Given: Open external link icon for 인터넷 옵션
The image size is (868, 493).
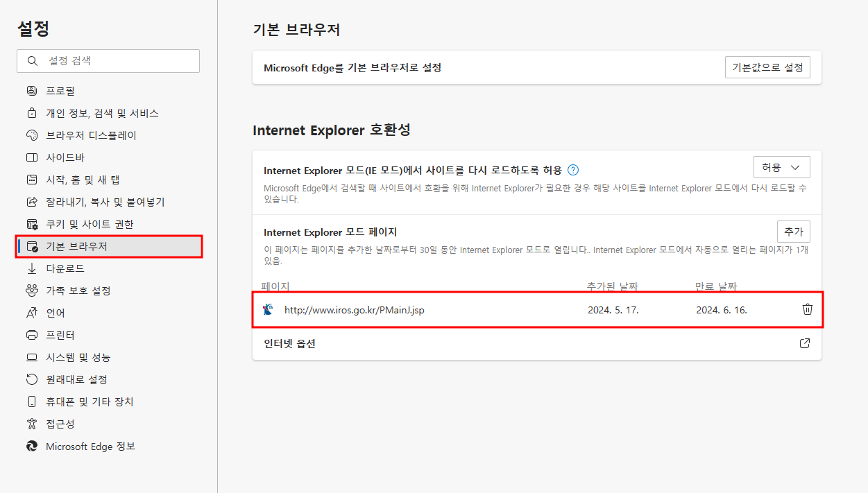Looking at the screenshot, I should coord(805,343).
